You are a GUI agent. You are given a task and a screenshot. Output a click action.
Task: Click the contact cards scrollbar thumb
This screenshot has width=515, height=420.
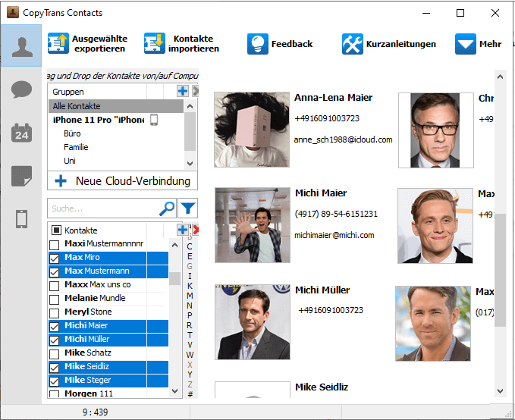point(500,270)
